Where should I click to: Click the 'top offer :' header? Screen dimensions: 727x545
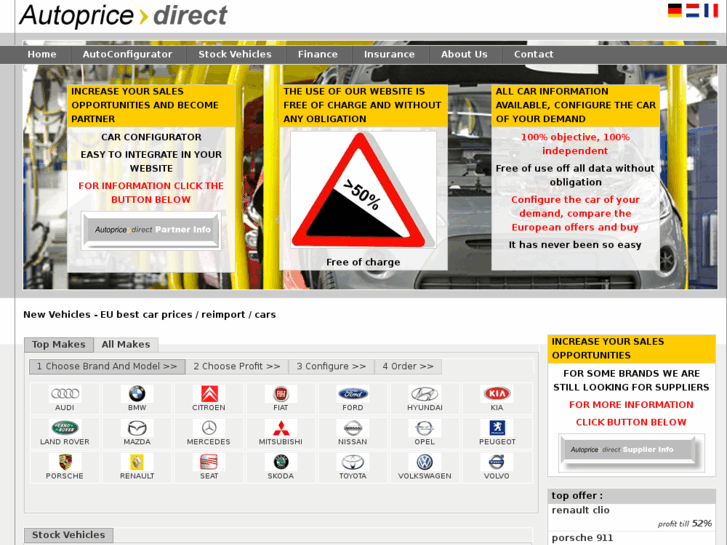tap(577, 495)
